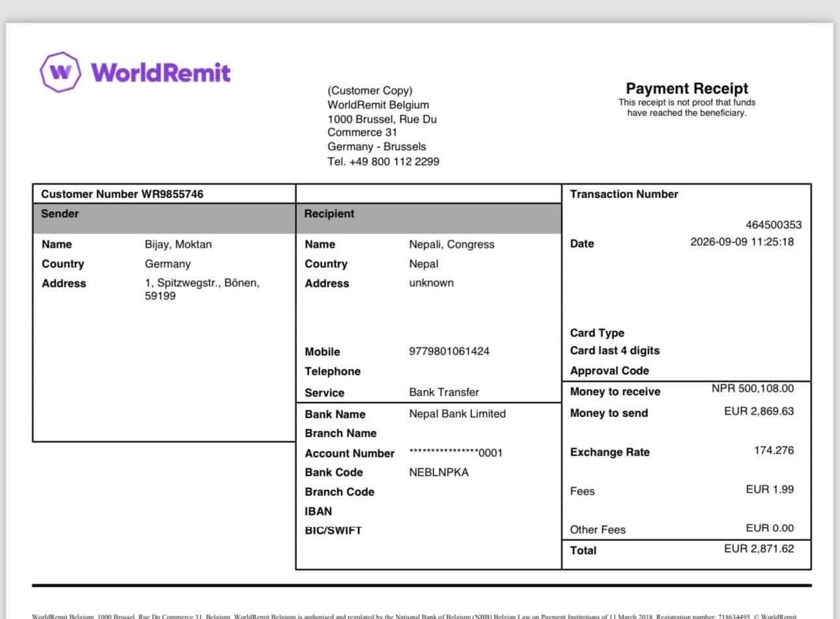Select exchange rate value 174.276
Viewport: 840px width, 619px height.
pos(774,450)
